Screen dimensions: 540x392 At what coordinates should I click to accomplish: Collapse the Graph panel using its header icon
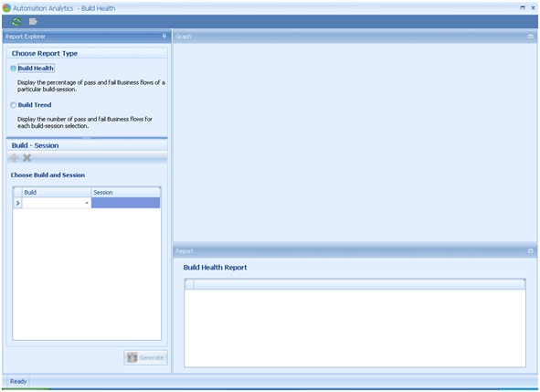[x=530, y=37]
